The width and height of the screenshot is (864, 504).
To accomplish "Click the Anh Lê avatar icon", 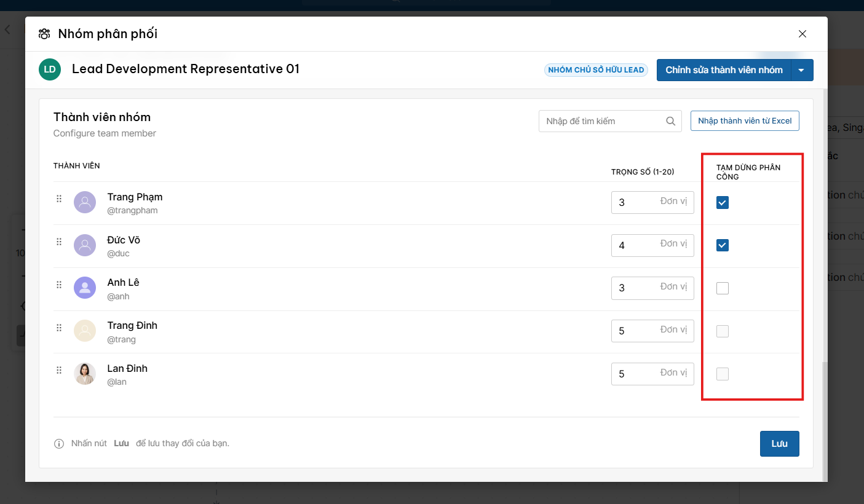I will click(x=85, y=288).
